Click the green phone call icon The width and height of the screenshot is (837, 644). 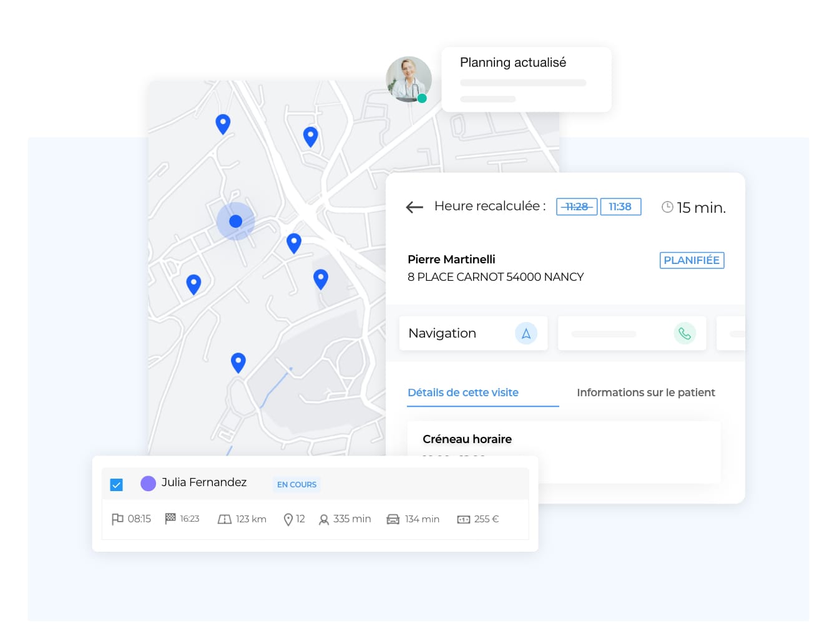click(x=685, y=333)
